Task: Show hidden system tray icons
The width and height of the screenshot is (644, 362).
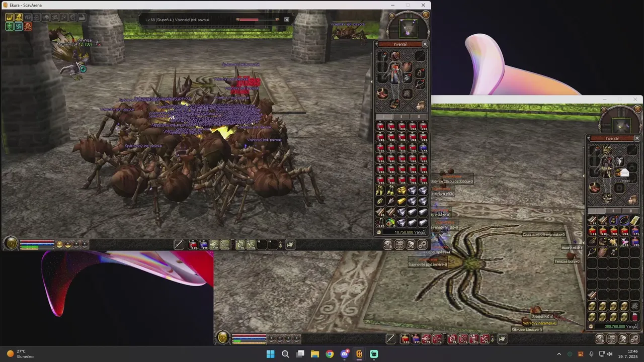Action: [558, 354]
